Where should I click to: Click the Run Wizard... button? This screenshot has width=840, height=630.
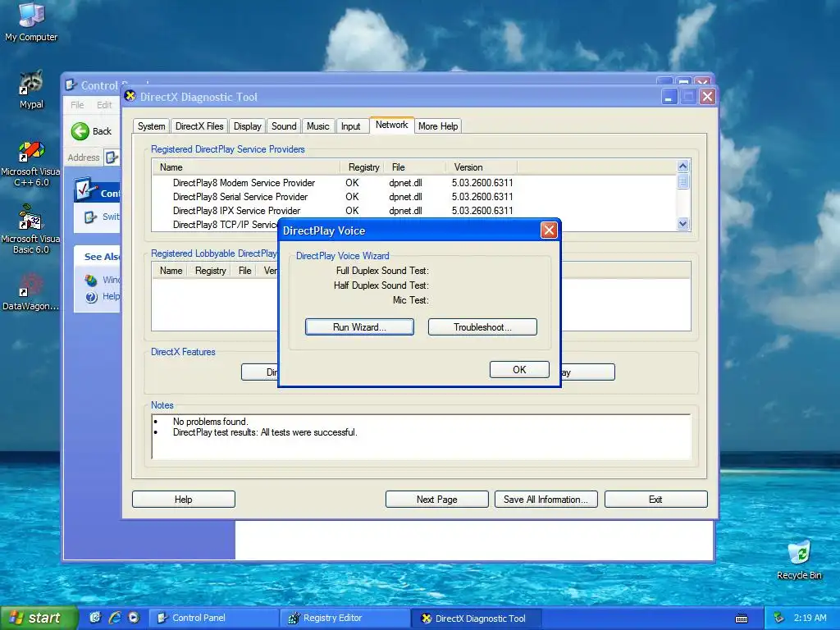359,326
